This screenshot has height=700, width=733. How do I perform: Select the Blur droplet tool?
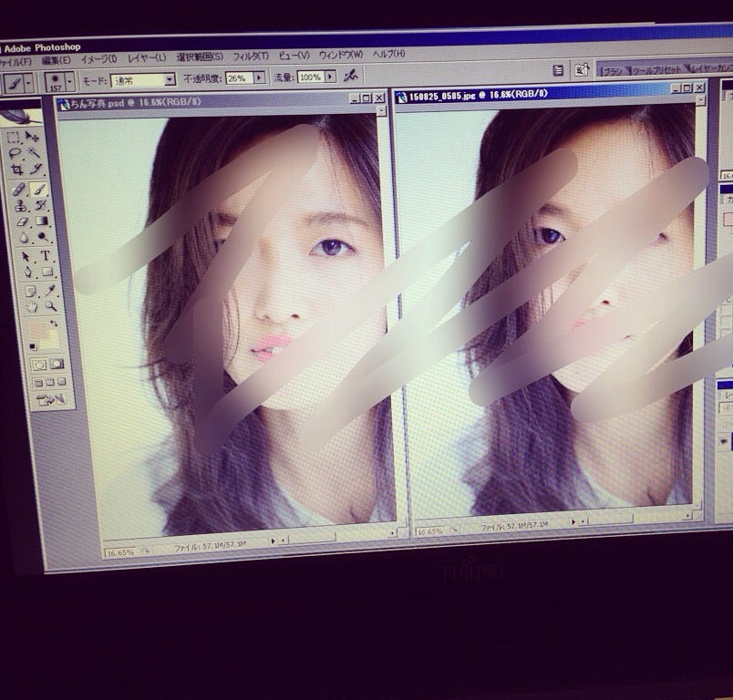24,238
